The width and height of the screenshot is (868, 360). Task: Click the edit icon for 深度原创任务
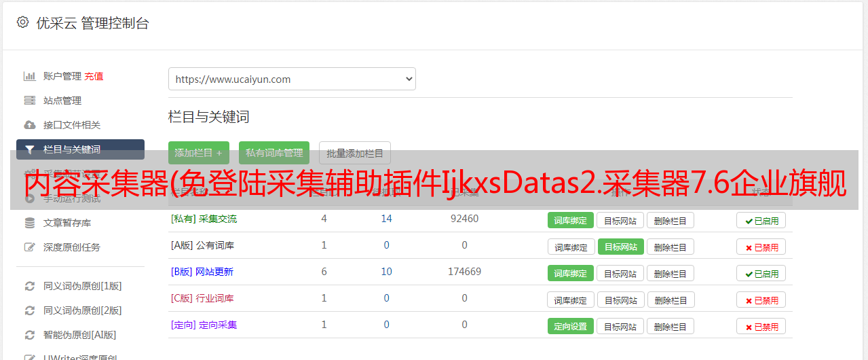(30, 247)
